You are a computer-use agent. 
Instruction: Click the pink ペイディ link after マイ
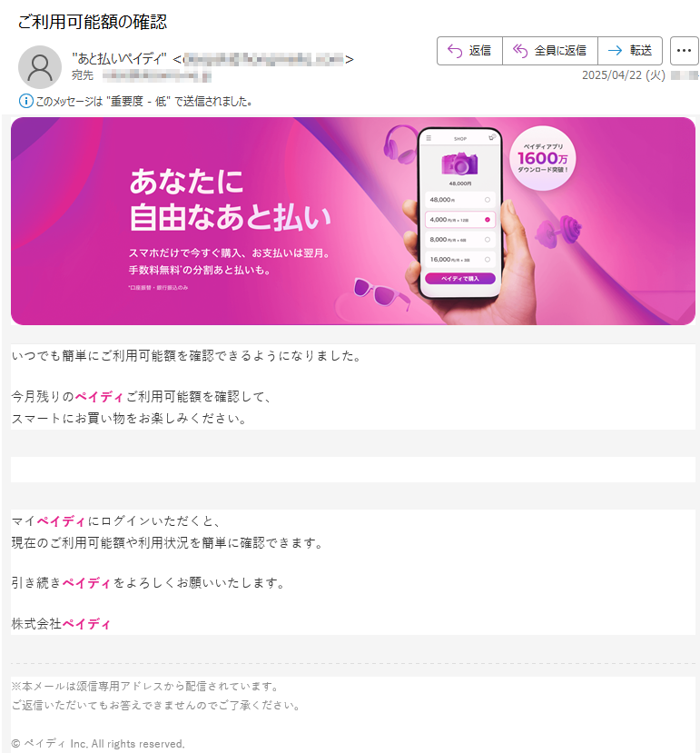point(61,521)
